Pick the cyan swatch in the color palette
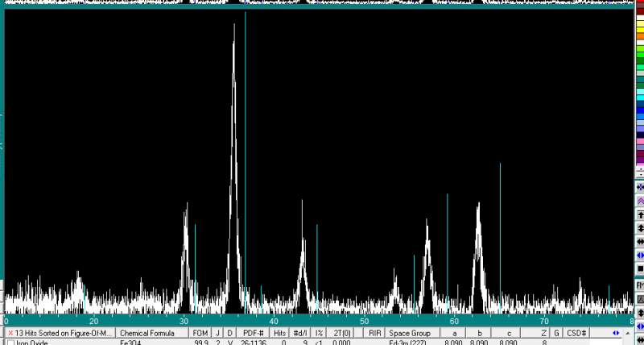The height and width of the screenshot is (345, 644). [639, 98]
